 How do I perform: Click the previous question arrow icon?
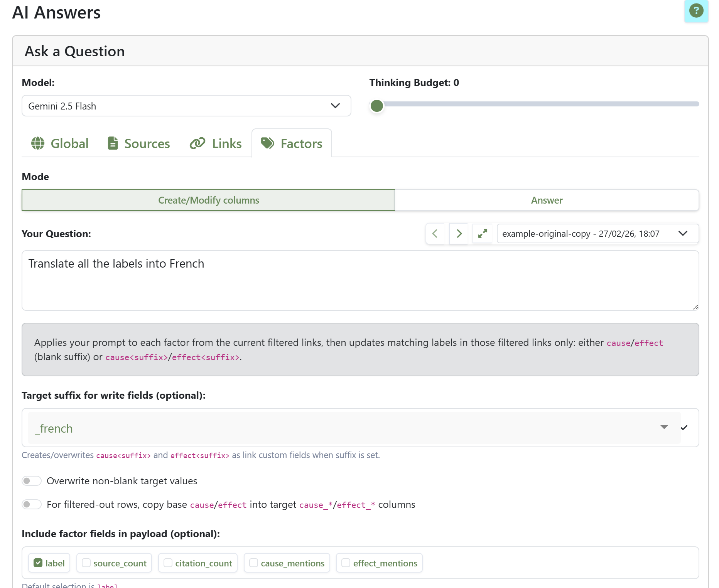(435, 234)
